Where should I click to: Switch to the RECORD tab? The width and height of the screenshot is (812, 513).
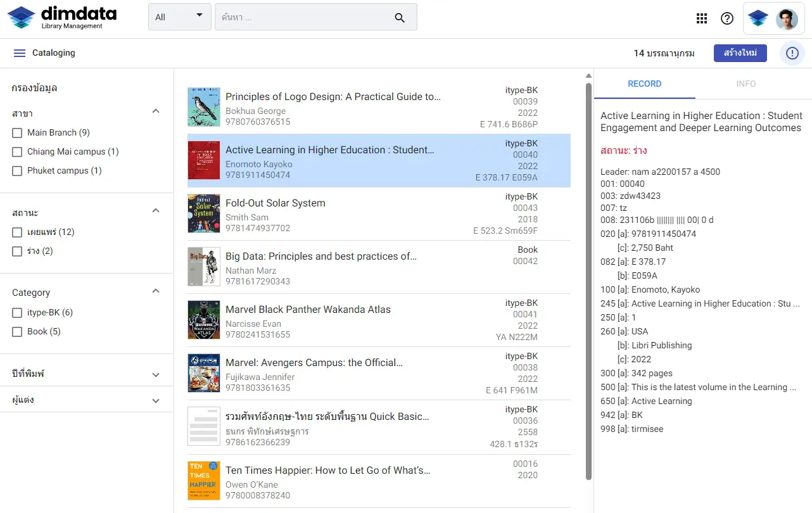tap(645, 84)
